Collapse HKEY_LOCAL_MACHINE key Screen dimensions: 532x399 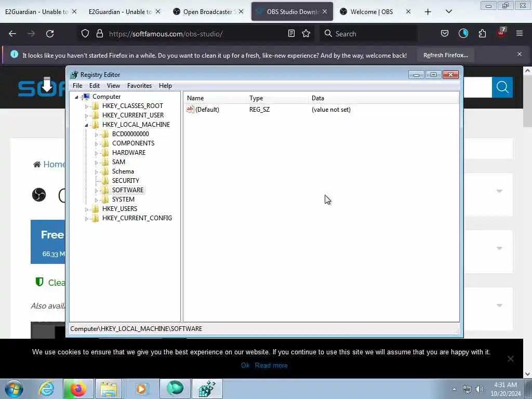(x=86, y=125)
